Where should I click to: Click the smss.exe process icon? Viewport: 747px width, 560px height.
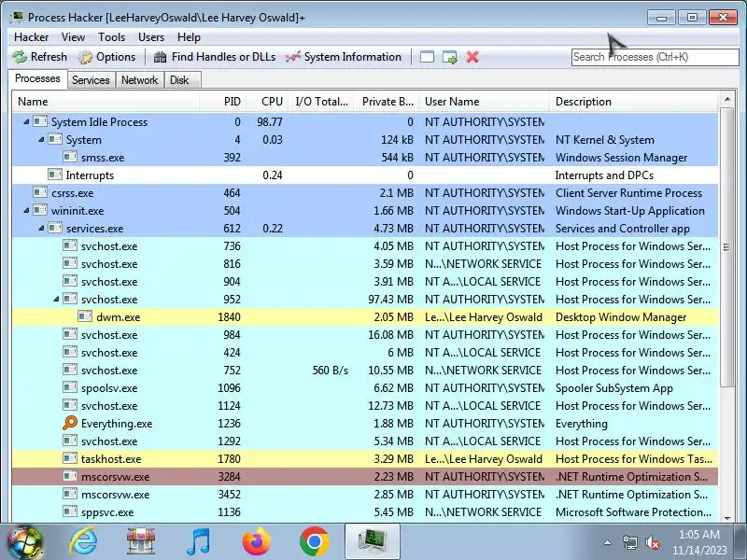click(x=69, y=157)
